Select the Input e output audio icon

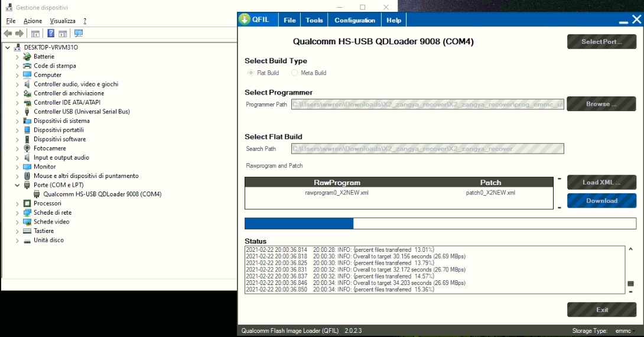pyautogui.click(x=27, y=157)
